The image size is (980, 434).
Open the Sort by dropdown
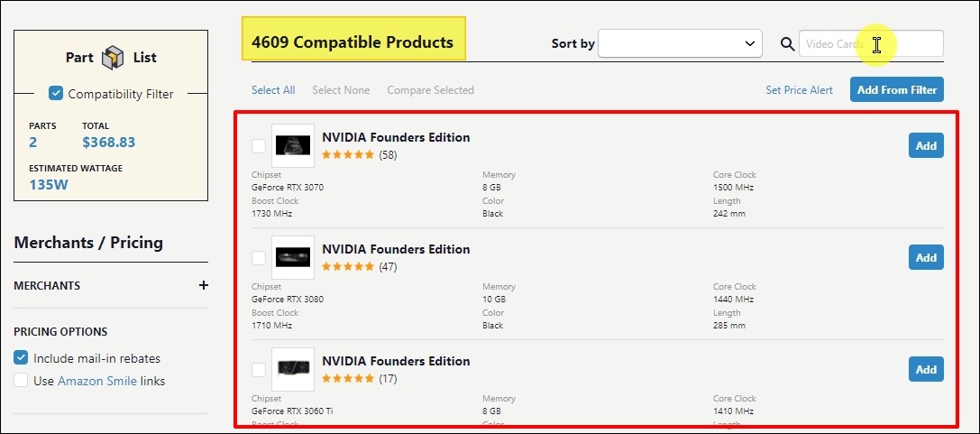pos(680,44)
